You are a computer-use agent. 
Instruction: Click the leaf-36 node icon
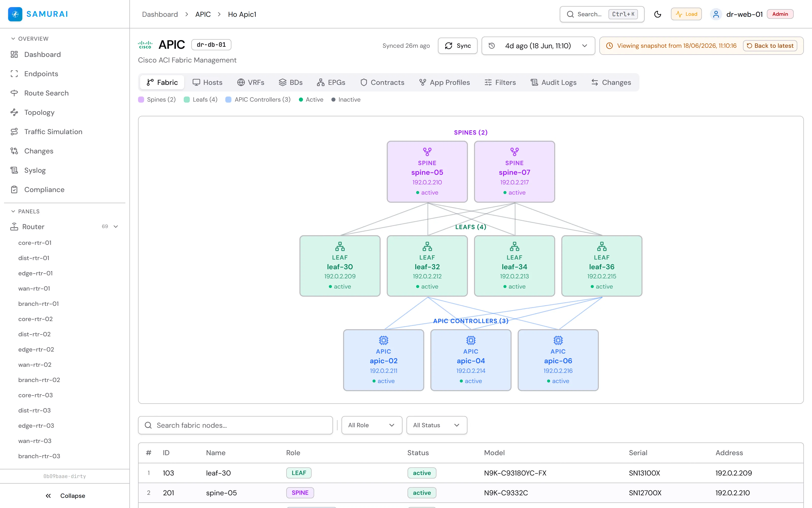tap(602, 247)
